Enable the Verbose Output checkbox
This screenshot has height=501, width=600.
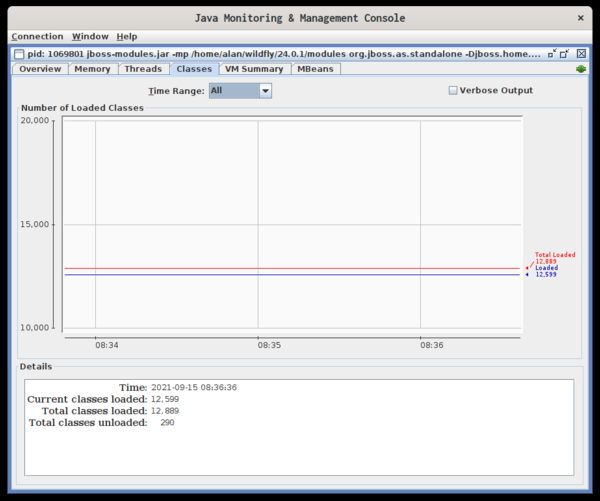[453, 90]
